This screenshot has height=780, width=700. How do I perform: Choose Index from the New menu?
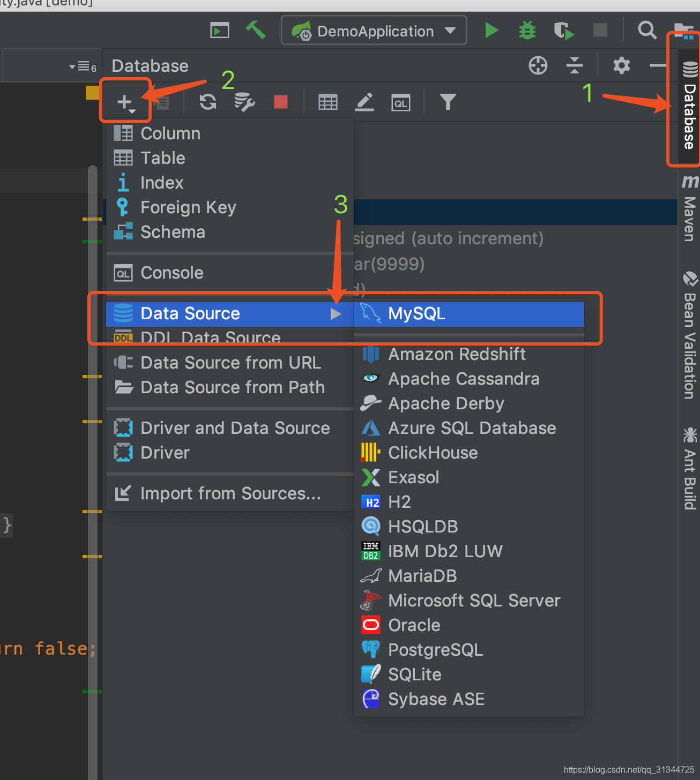pos(230,183)
